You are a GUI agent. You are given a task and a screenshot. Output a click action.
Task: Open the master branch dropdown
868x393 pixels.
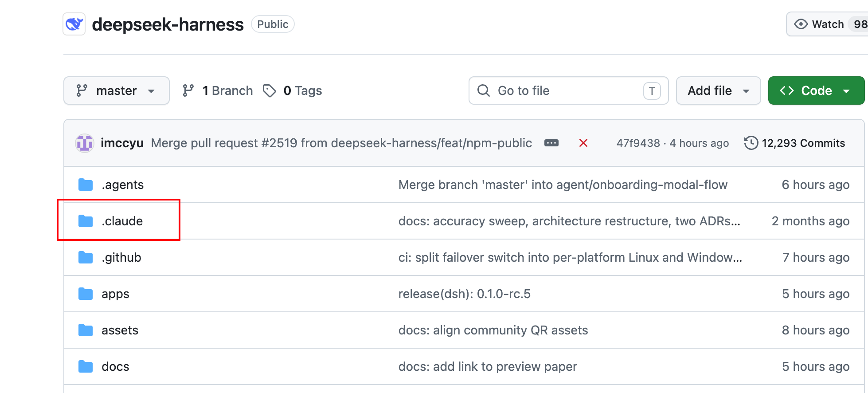point(117,90)
